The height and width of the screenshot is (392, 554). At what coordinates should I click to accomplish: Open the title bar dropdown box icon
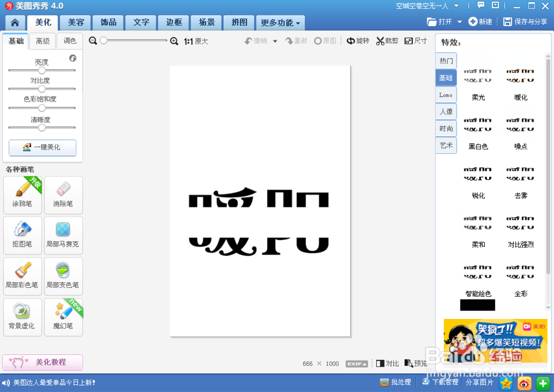495,5
